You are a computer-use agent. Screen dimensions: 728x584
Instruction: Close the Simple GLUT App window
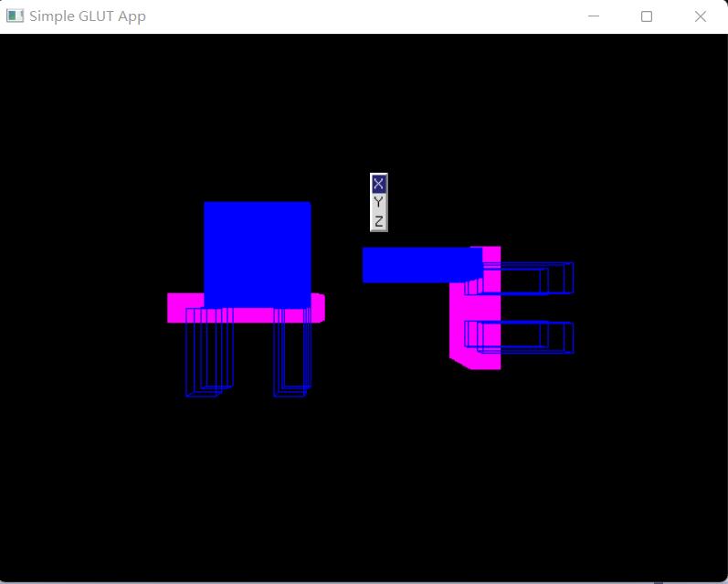pyautogui.click(x=701, y=16)
